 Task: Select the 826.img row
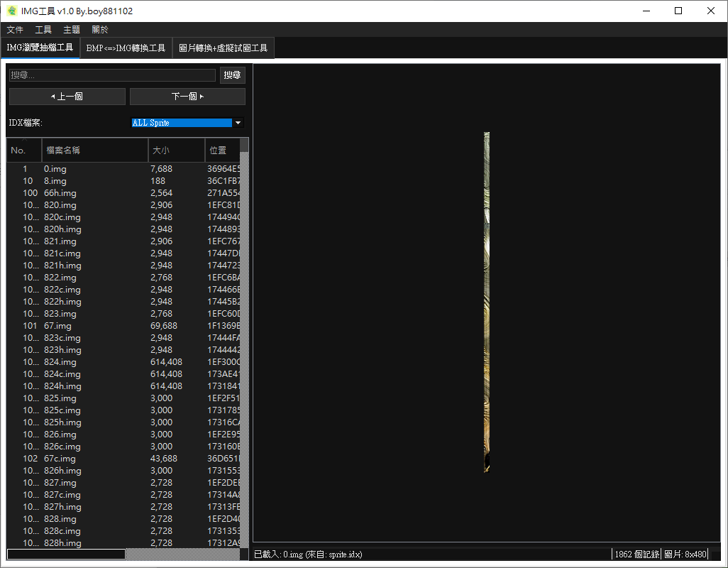click(124, 435)
